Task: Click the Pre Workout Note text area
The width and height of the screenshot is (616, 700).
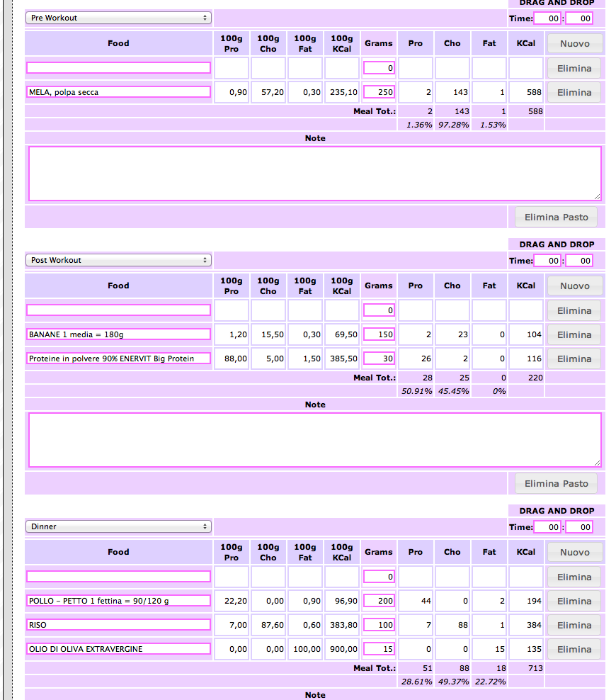Action: (x=315, y=173)
